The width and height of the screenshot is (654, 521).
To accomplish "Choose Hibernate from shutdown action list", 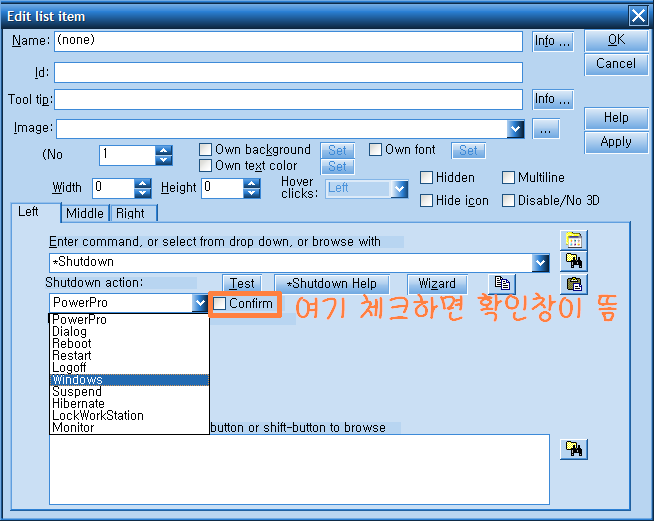I will coord(129,403).
